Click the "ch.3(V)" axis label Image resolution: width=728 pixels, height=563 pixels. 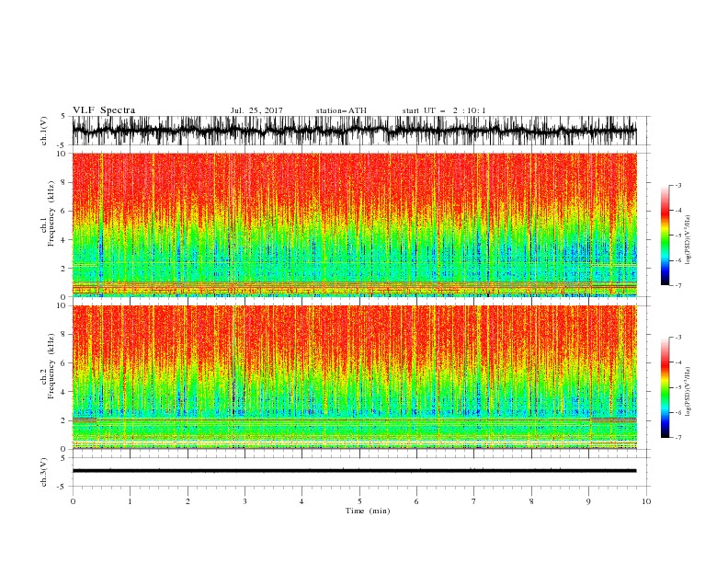pos(44,472)
